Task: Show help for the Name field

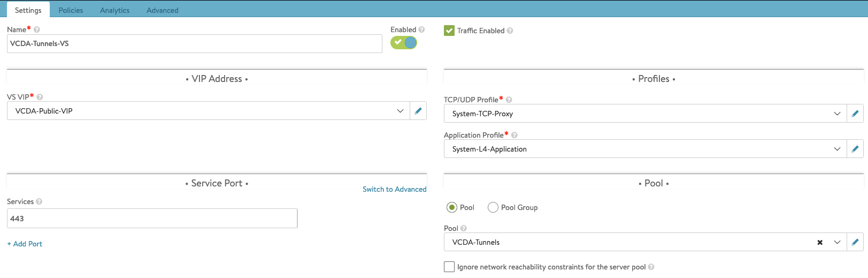Action: [37, 30]
